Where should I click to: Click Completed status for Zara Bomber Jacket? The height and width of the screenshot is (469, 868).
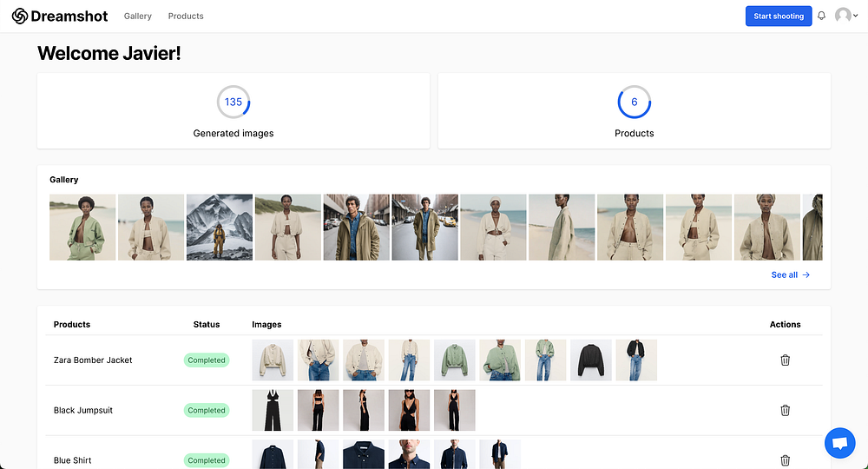coord(207,360)
